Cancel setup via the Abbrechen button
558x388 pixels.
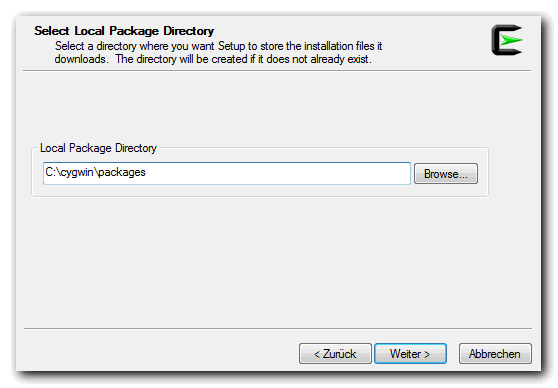495,353
